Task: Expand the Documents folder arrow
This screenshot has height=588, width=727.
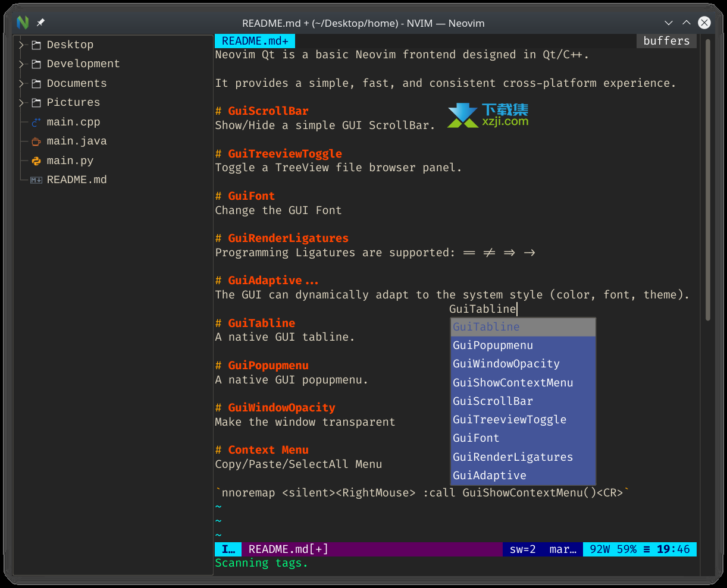Action: [21, 83]
